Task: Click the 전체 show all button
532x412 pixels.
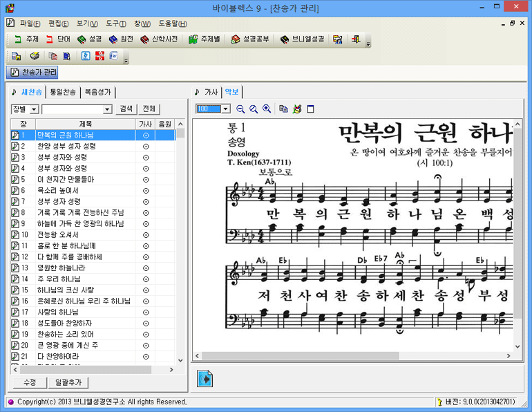Action: (149, 109)
